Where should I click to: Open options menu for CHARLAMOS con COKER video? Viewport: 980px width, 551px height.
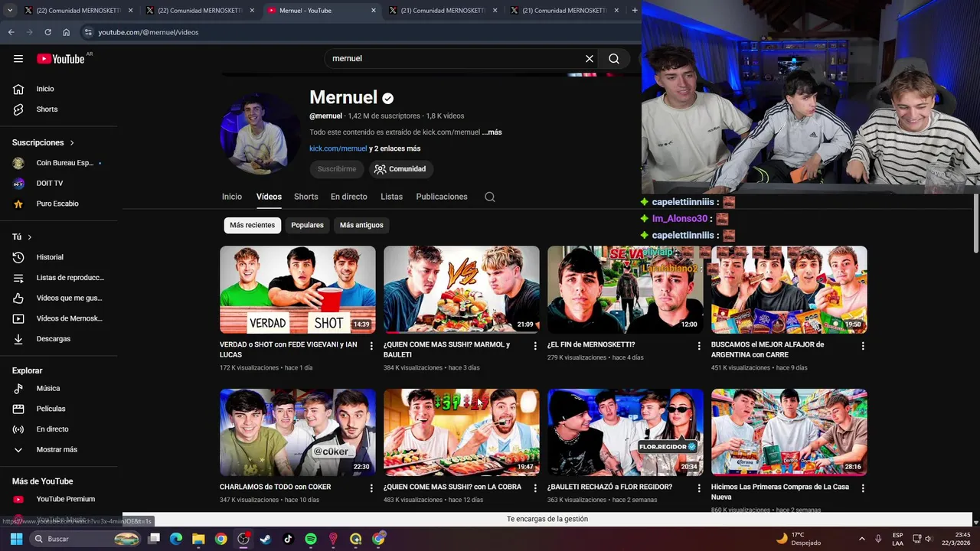pyautogui.click(x=371, y=488)
